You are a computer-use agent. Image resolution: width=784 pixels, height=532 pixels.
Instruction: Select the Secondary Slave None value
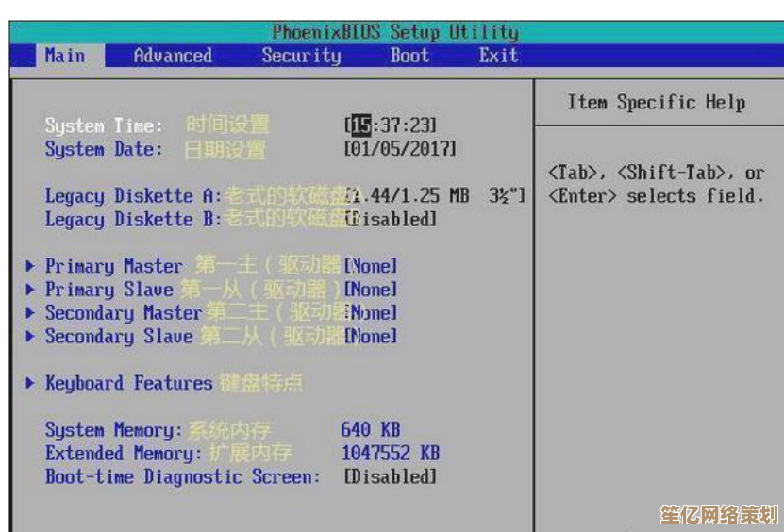371,336
